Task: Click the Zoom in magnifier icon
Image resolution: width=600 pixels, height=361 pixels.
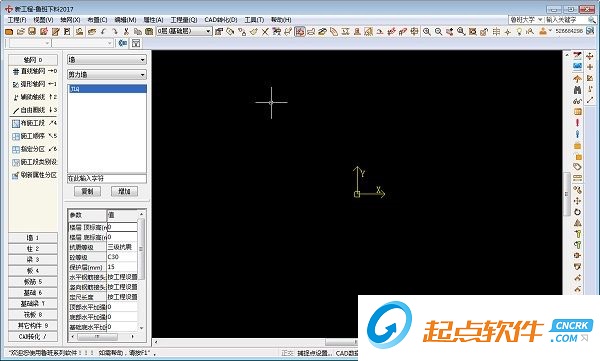Action: pos(427,32)
